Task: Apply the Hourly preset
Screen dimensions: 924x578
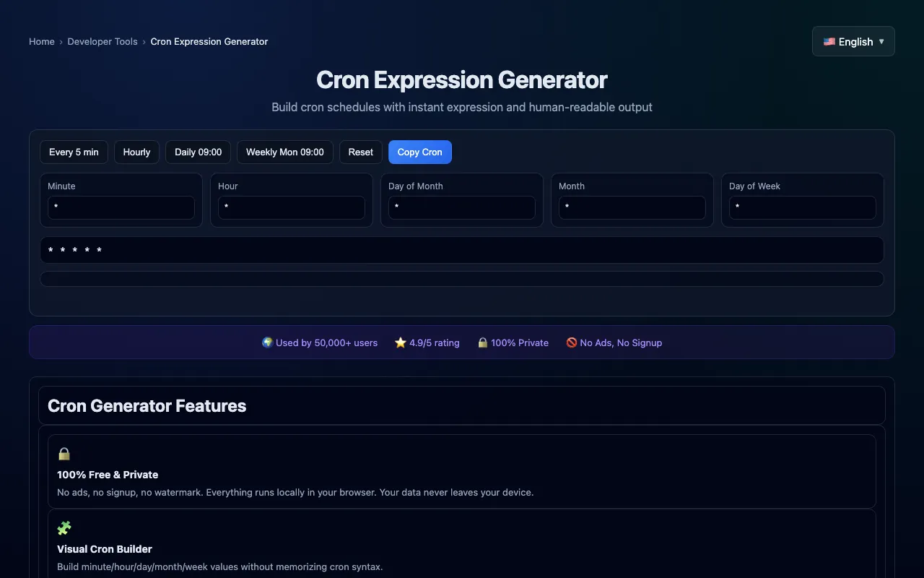Action: click(136, 152)
